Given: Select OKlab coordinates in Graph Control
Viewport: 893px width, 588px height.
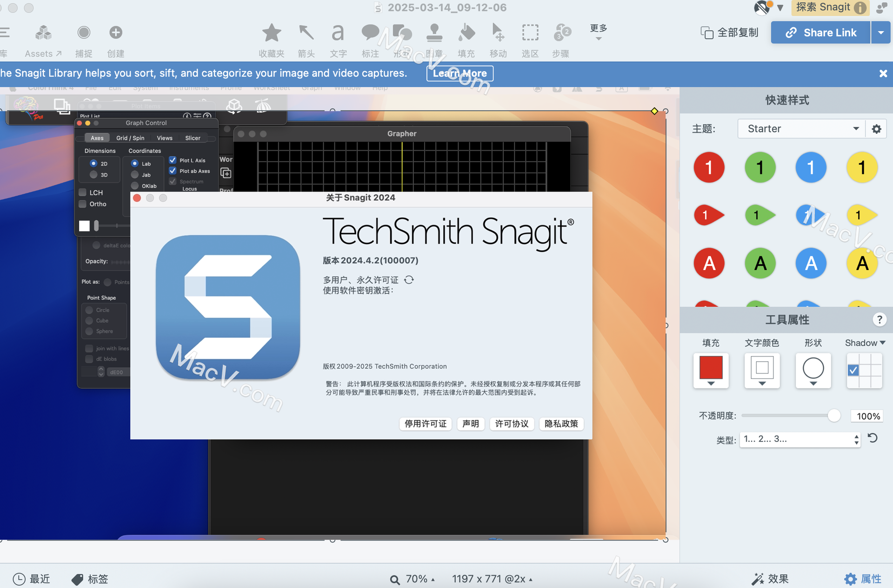Looking at the screenshot, I should point(135,185).
